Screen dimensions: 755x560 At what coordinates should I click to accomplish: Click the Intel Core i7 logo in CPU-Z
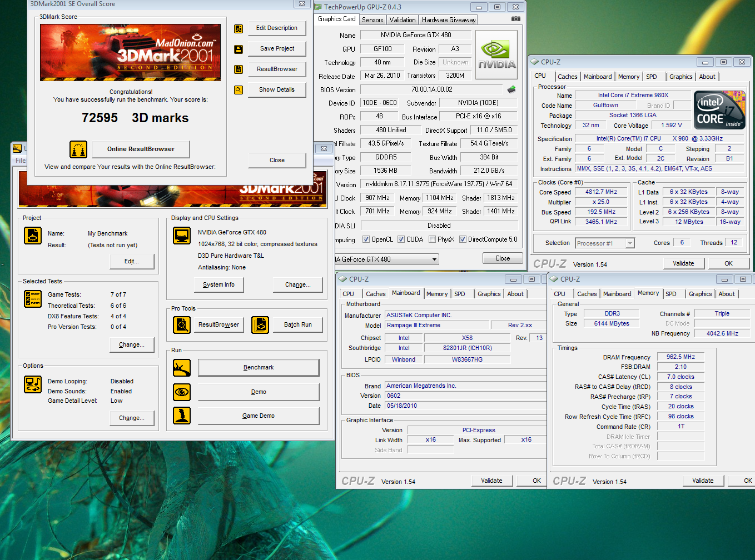point(720,110)
